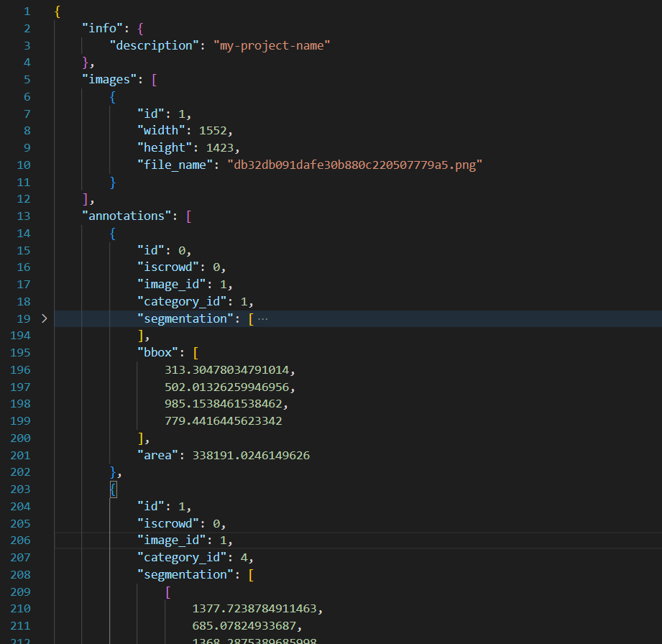662x644 pixels.
Task: Click the "file_name" key on line 10
Action: [x=175, y=165]
